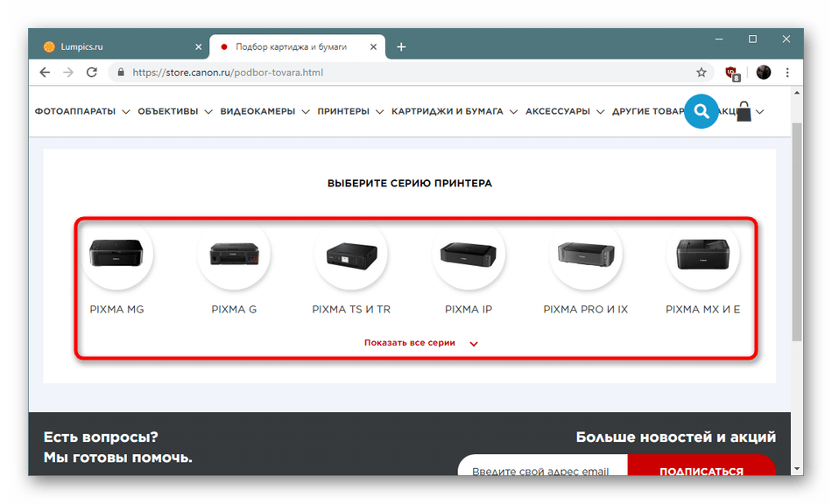
Task: Expand the ФОТОАППАРАТЫ menu chevron
Action: point(126,112)
